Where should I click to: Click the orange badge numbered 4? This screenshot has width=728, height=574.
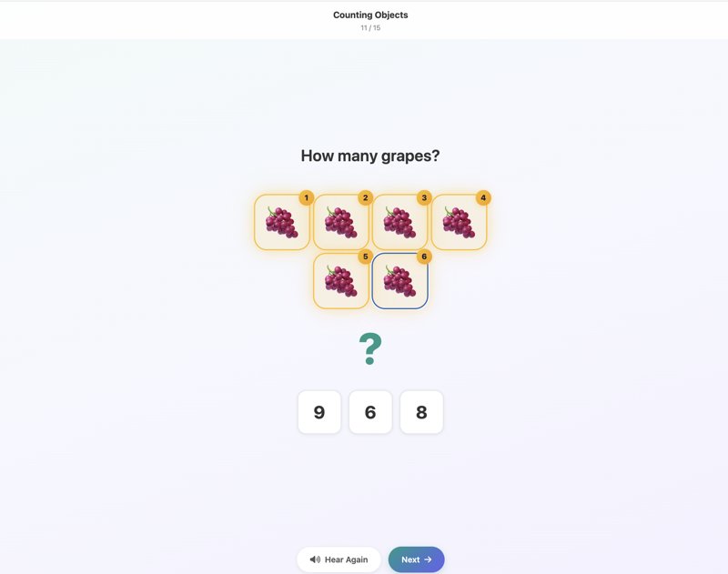[483, 197]
